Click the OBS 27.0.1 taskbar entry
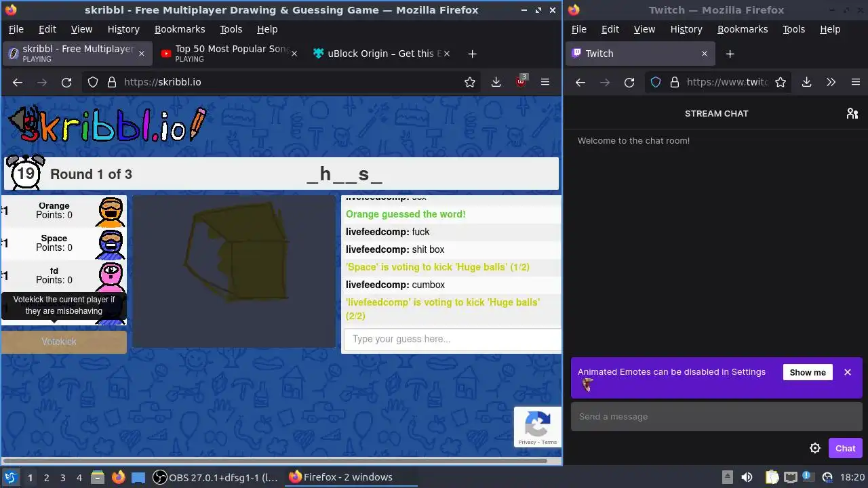Viewport: 868px width, 488px height. [216, 477]
